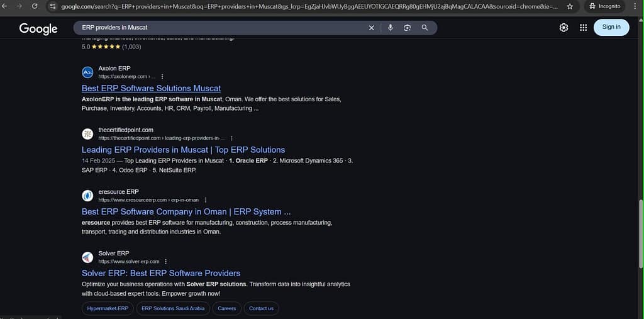Open Leading ERP Providers in Muscat link

point(183,150)
